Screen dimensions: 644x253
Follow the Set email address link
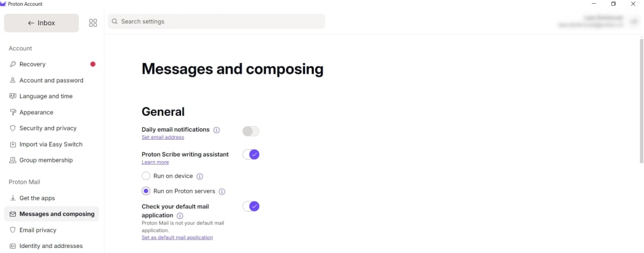coord(163,137)
